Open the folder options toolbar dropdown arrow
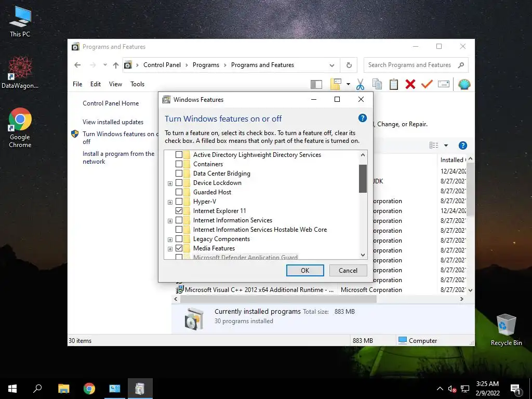 (x=348, y=84)
